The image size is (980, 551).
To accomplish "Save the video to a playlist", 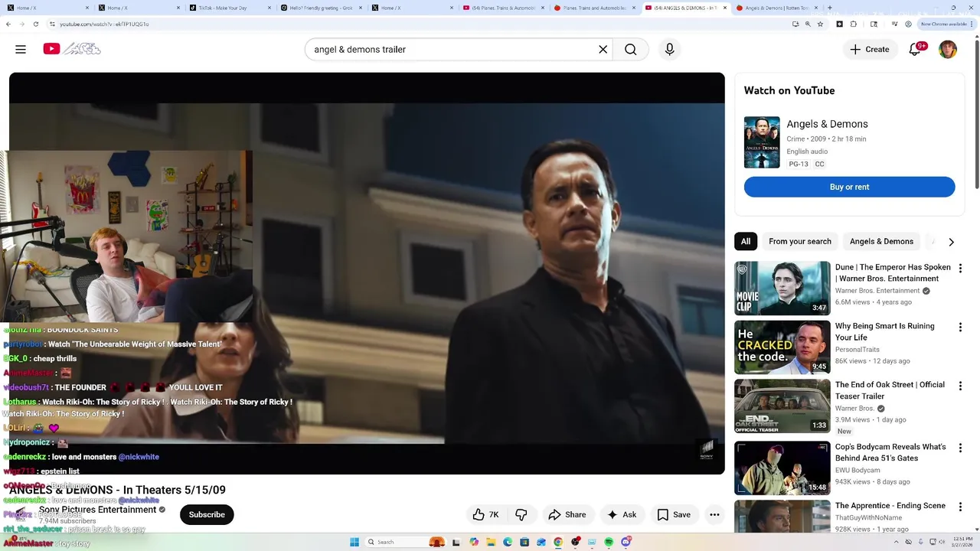I will tap(674, 514).
